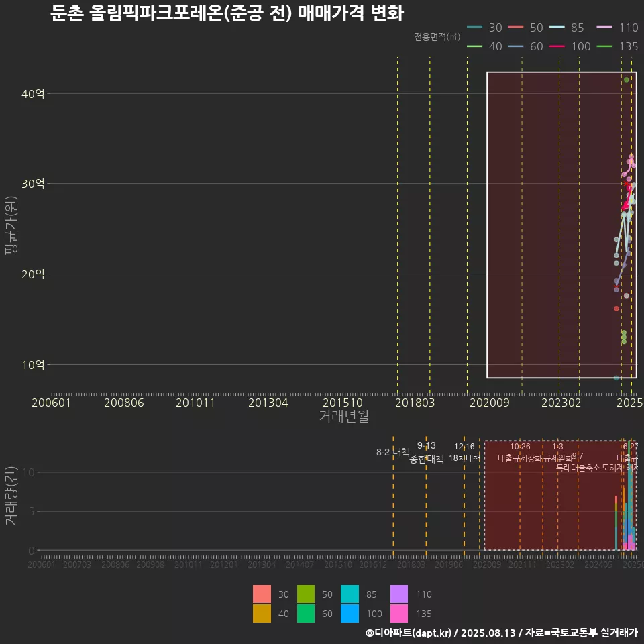644x644 pixels.
Task: Select the 30 line entry in top legend
Action: click(484, 28)
